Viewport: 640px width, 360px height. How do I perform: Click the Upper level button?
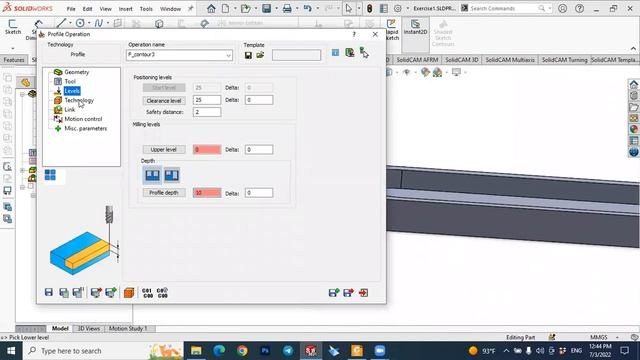[x=164, y=149]
